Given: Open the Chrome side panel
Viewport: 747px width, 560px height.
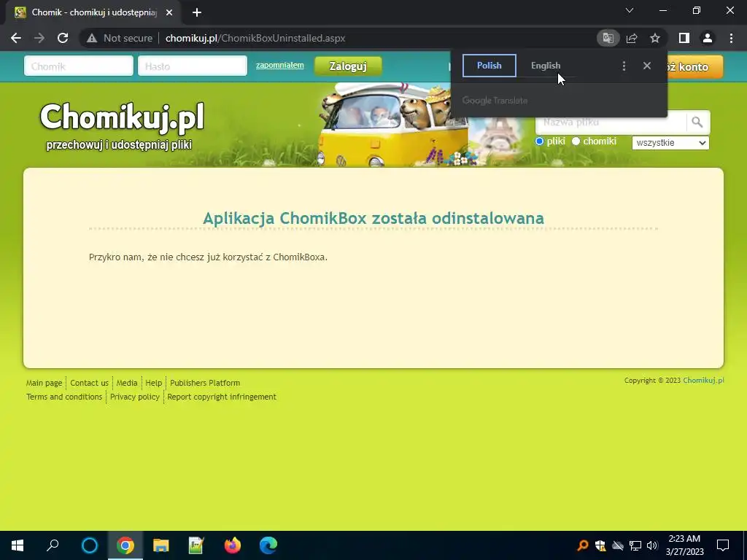Looking at the screenshot, I should [x=684, y=38].
